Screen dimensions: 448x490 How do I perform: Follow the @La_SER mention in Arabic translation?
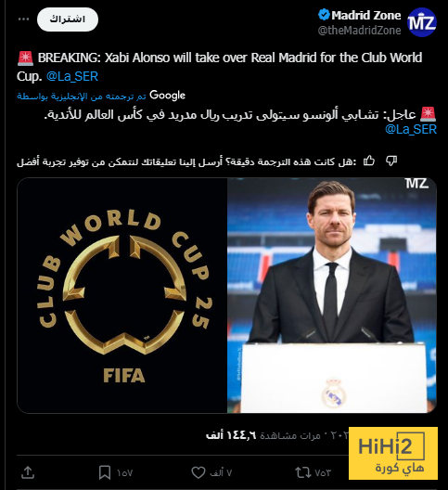(411, 129)
